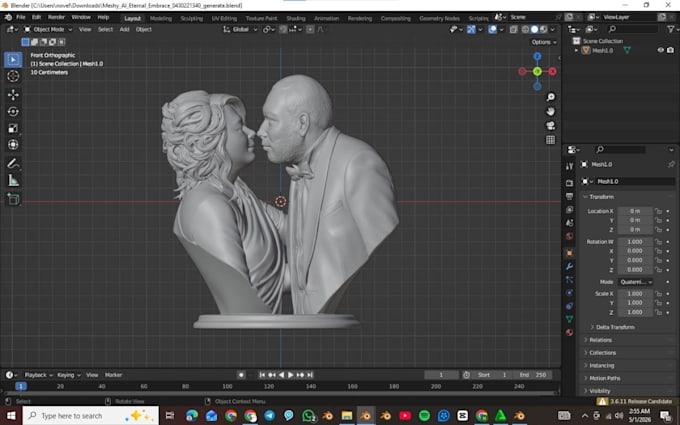Activate the Scale tool
This screenshot has width=680, height=425.
pos(13,128)
